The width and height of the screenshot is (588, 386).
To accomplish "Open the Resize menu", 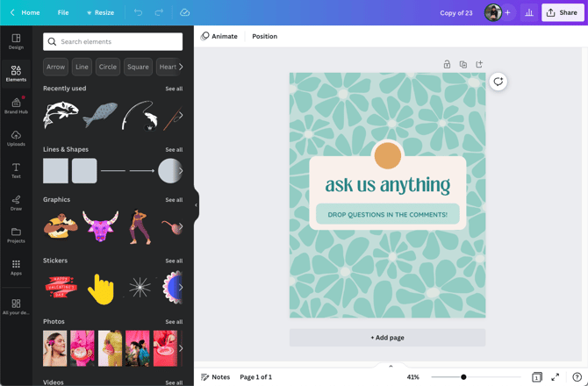I will (100, 12).
